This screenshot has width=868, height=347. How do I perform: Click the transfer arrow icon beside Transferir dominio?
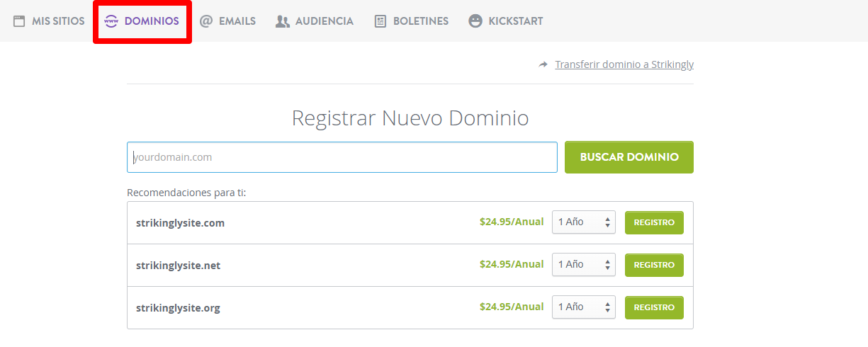click(543, 64)
